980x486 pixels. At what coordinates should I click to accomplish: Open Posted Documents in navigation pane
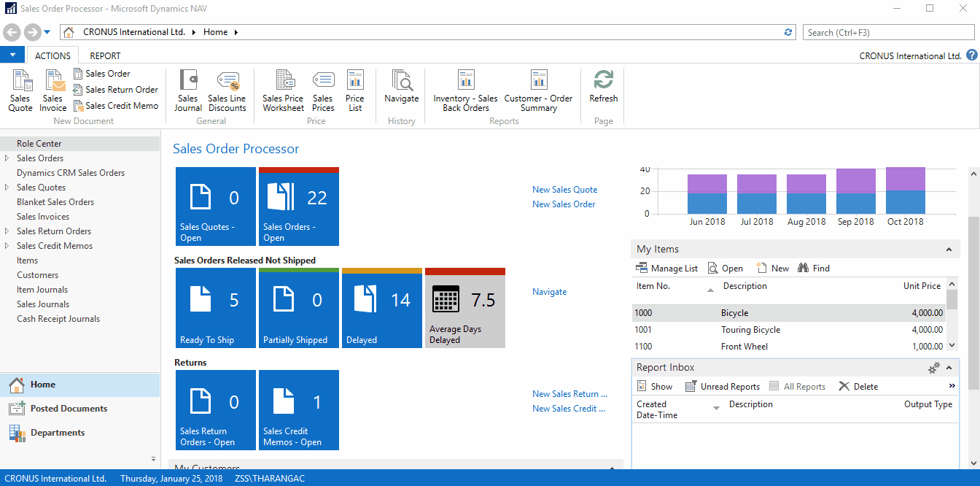69,409
